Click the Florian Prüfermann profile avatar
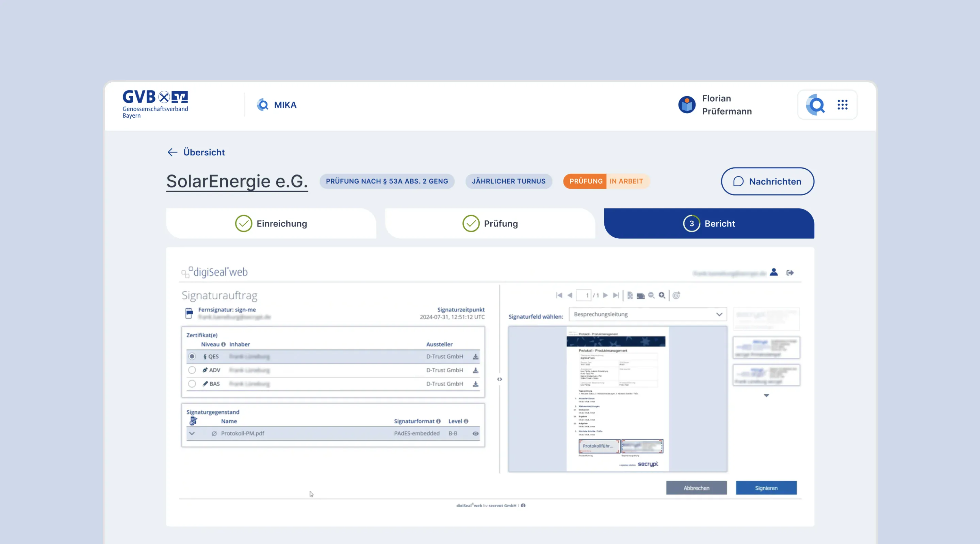 tap(687, 105)
